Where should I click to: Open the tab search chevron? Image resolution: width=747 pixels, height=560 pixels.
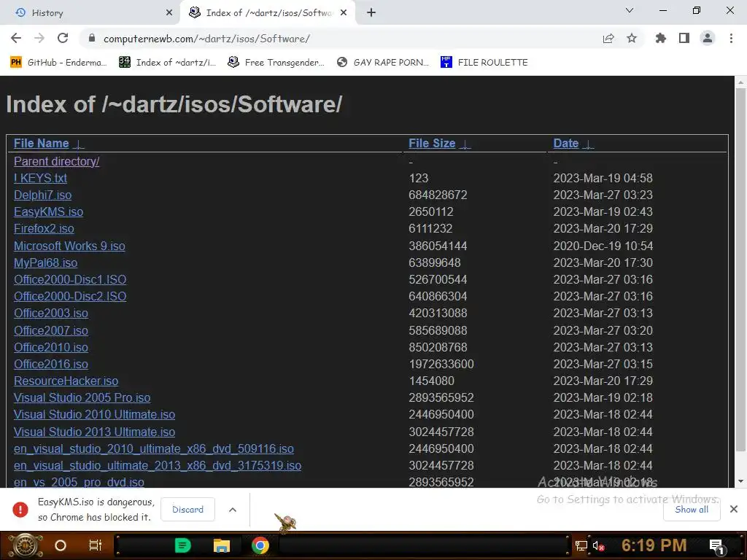tap(630, 10)
